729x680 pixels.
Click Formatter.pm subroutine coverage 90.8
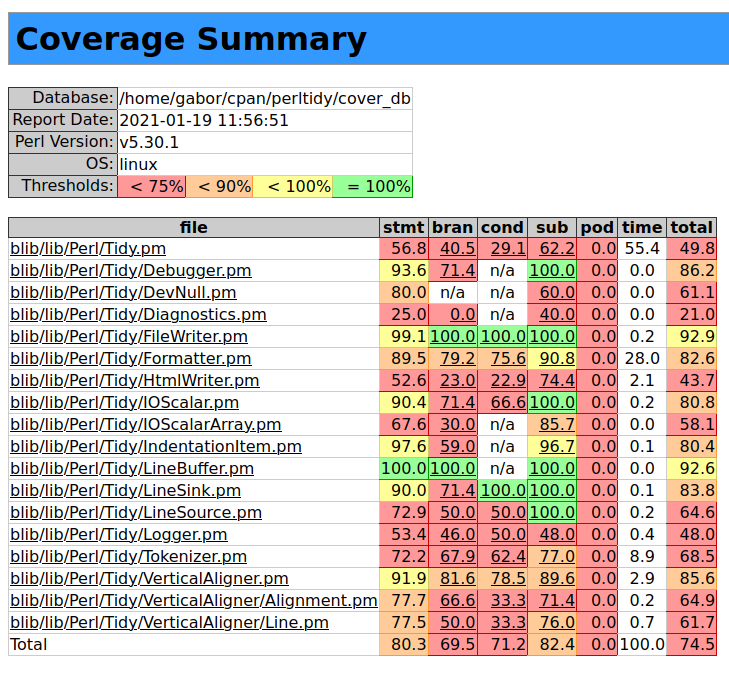click(x=557, y=359)
